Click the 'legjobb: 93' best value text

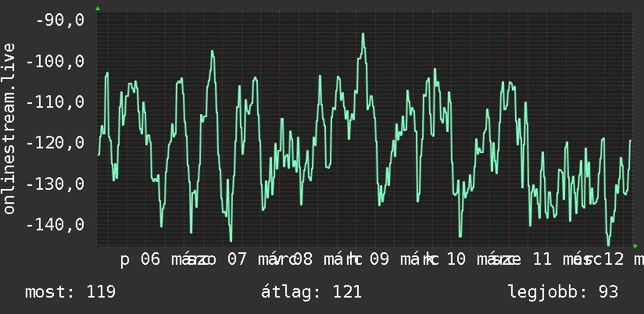point(563,292)
